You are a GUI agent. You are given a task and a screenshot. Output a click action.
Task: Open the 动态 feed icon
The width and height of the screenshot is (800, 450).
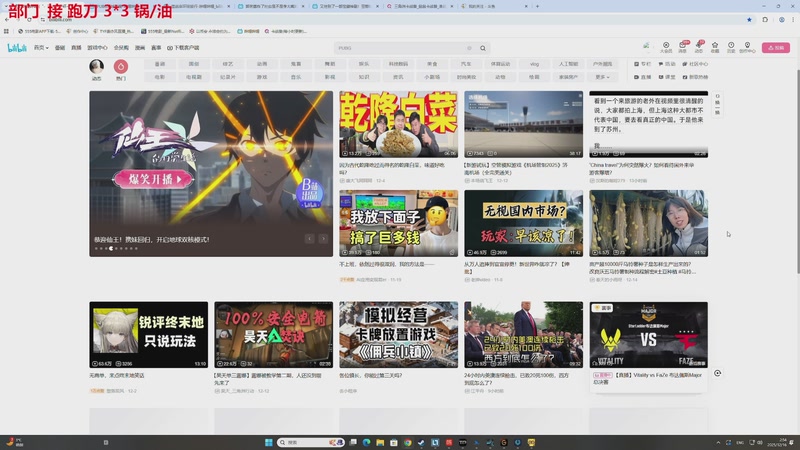click(x=97, y=66)
